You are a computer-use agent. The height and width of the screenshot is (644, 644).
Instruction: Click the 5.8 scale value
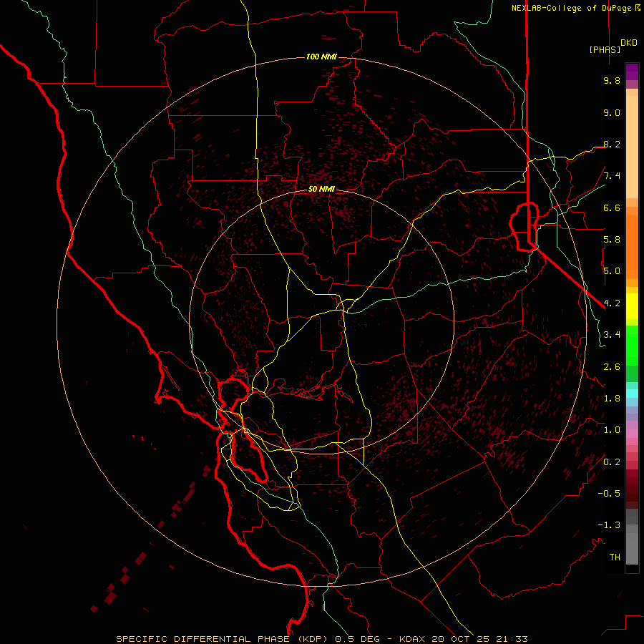612,240
